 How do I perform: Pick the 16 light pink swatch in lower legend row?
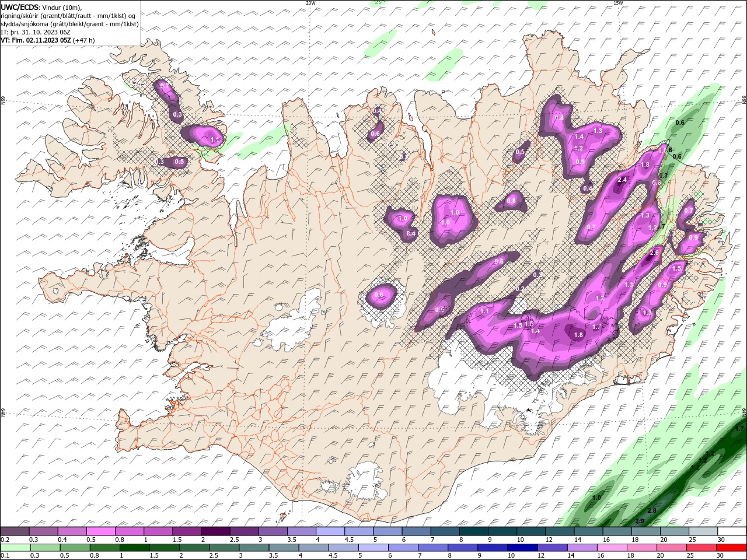click(612, 548)
